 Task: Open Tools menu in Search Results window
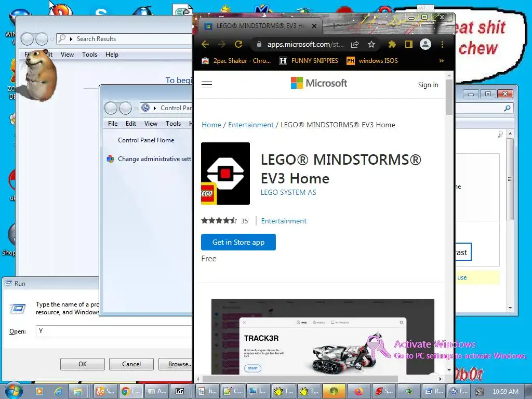tap(89, 54)
